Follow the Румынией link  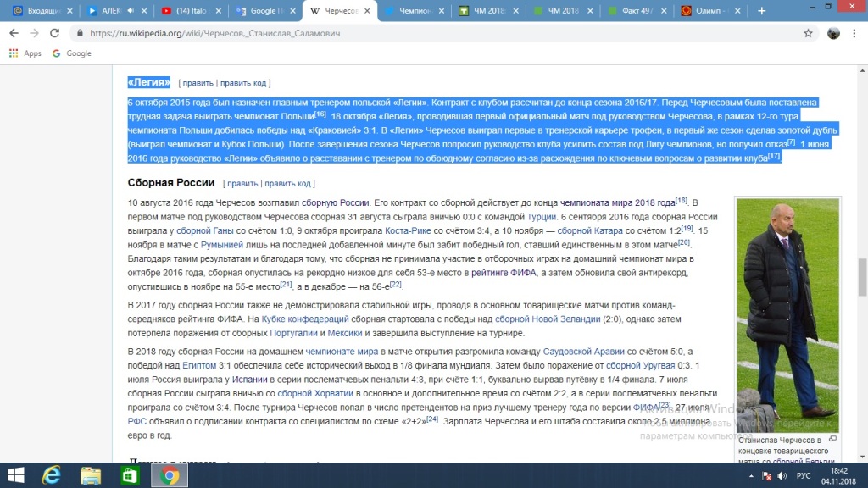(x=221, y=245)
